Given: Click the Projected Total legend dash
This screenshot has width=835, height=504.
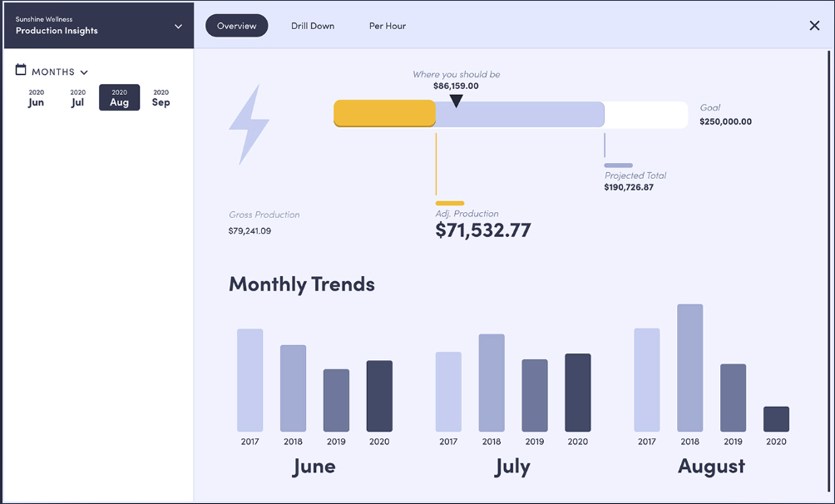Looking at the screenshot, I should point(618,166).
